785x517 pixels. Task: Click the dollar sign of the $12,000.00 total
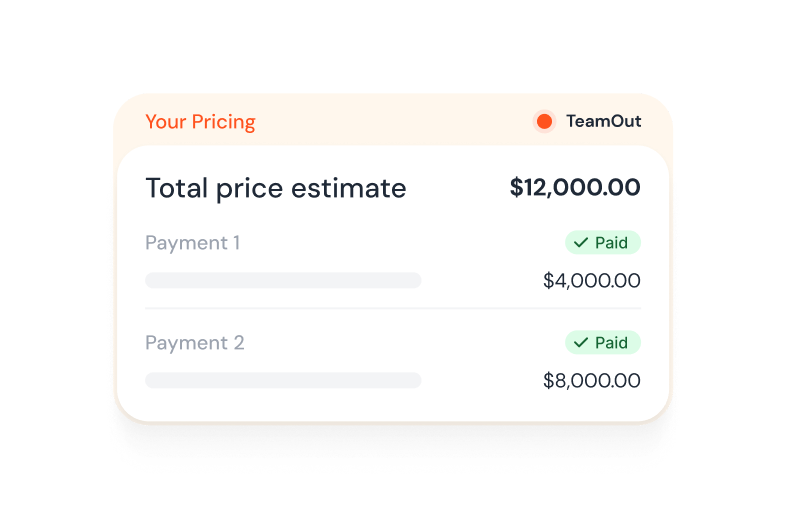(516, 187)
